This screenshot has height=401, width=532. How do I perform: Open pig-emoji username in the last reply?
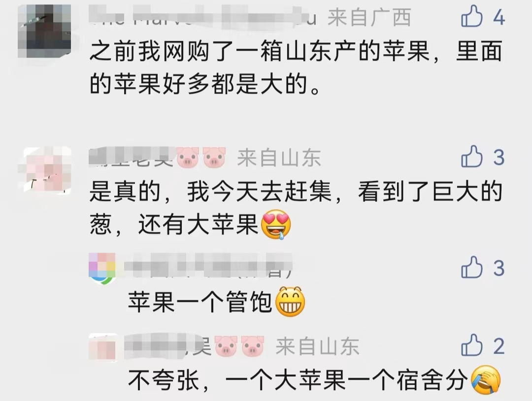pos(195,347)
